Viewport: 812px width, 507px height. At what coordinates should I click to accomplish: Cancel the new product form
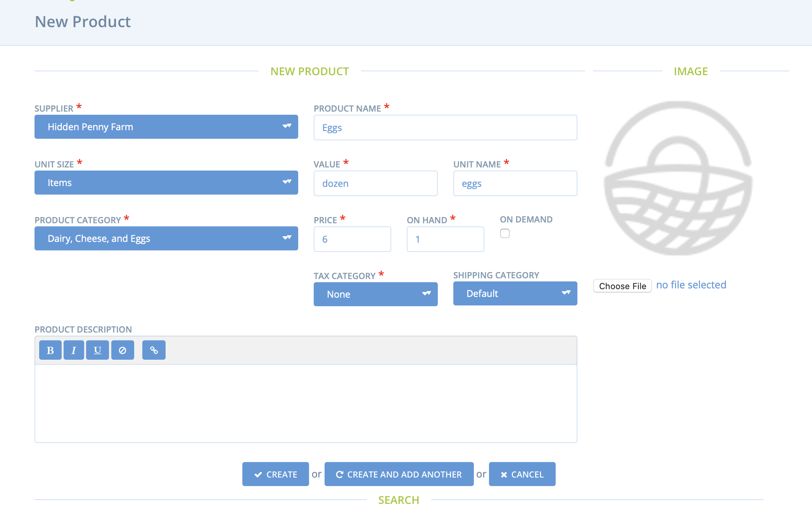pos(522,474)
